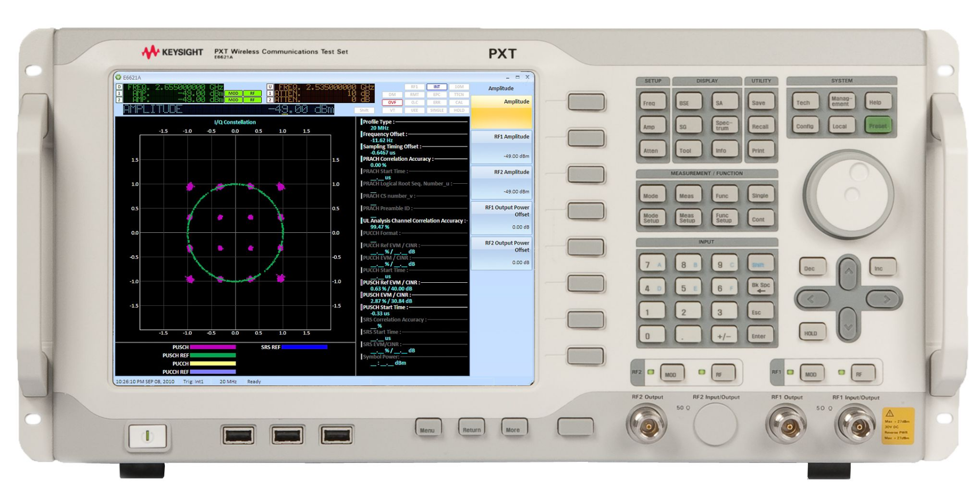
Task: Click the Config system button
Action: tap(805, 126)
